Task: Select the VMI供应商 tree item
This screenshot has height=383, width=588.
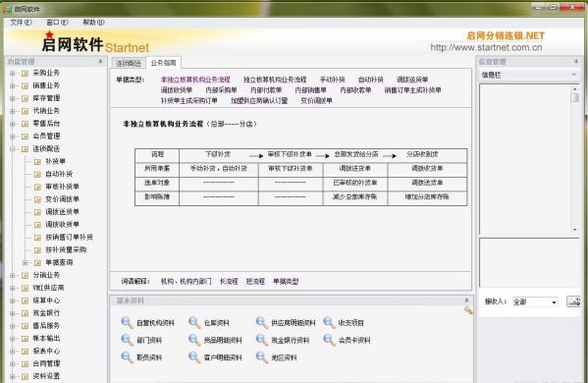Action: point(48,288)
